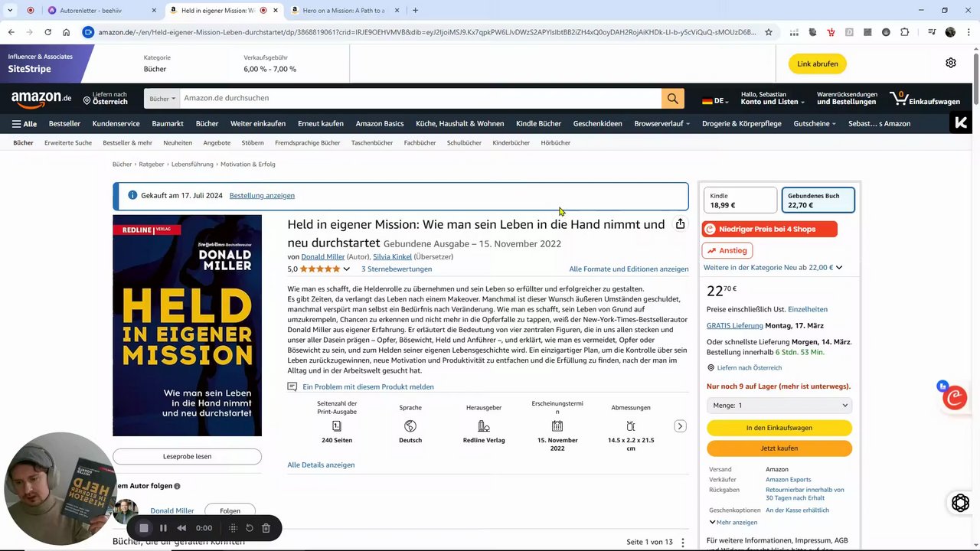Open the Chrome three-dot menu
980x551 pixels.
[968, 32]
